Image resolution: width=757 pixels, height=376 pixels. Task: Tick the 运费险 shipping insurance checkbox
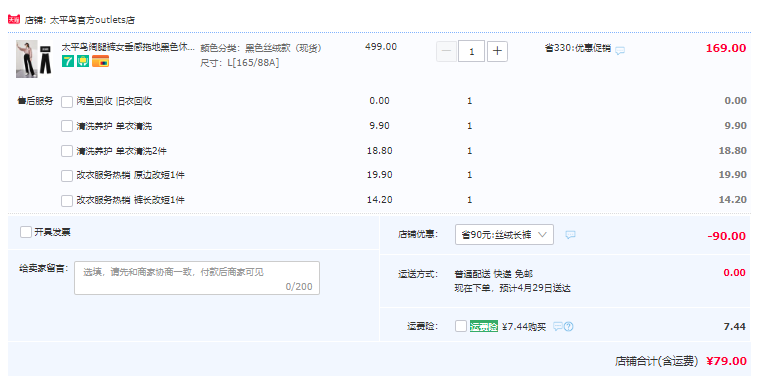[x=461, y=326]
